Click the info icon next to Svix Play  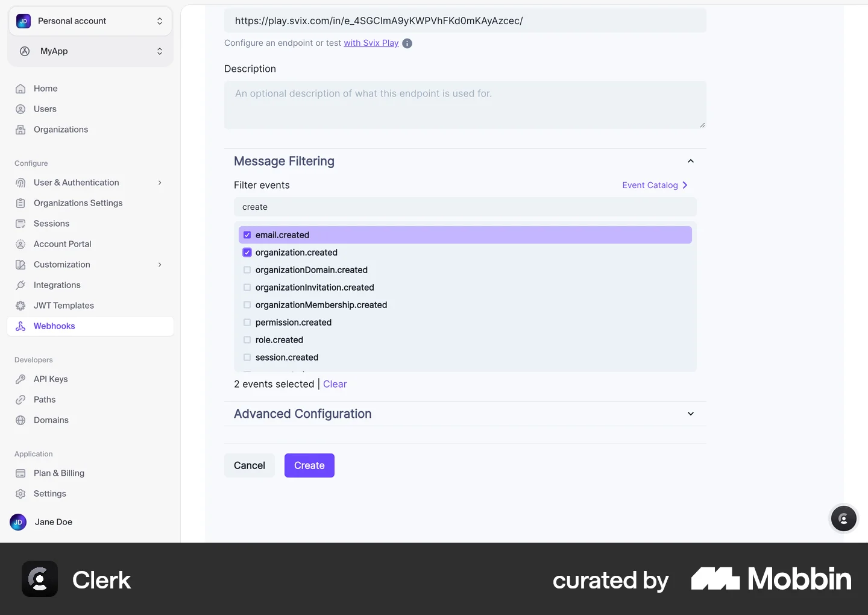point(407,43)
